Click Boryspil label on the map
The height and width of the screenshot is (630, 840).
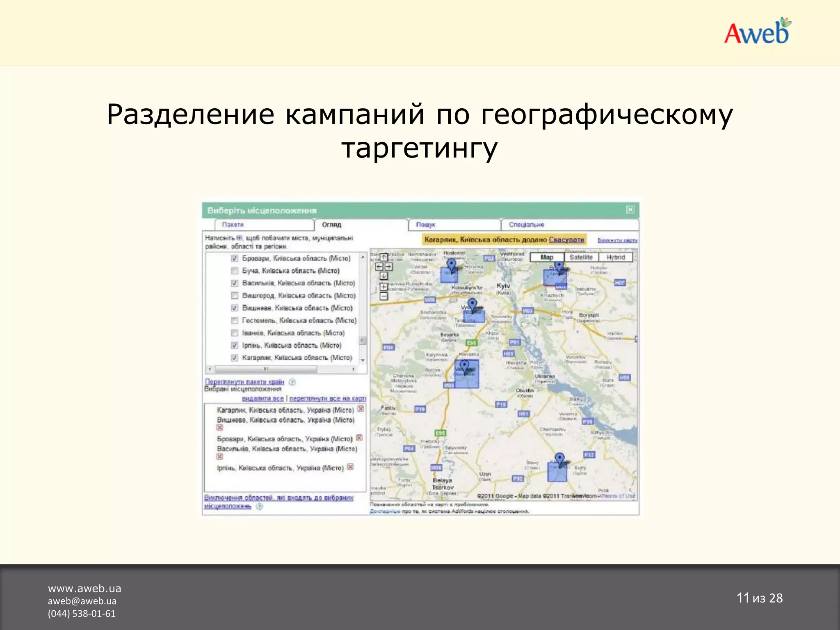pos(589,315)
